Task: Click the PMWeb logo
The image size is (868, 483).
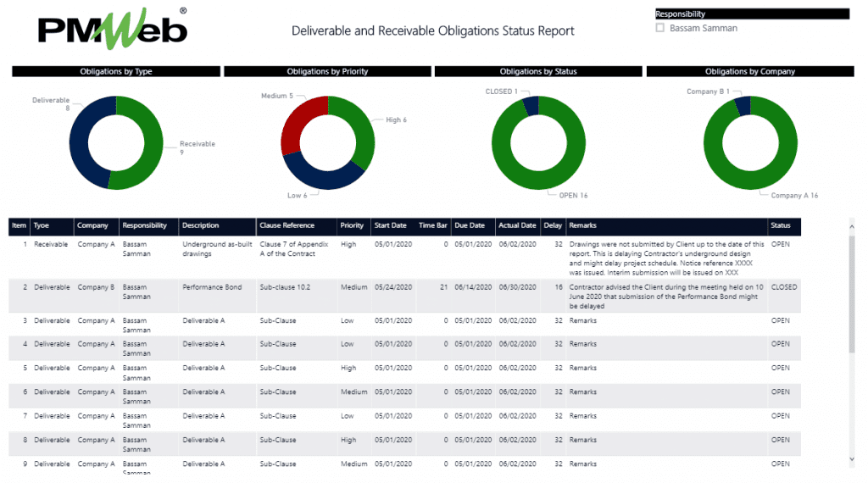Action: (x=113, y=28)
